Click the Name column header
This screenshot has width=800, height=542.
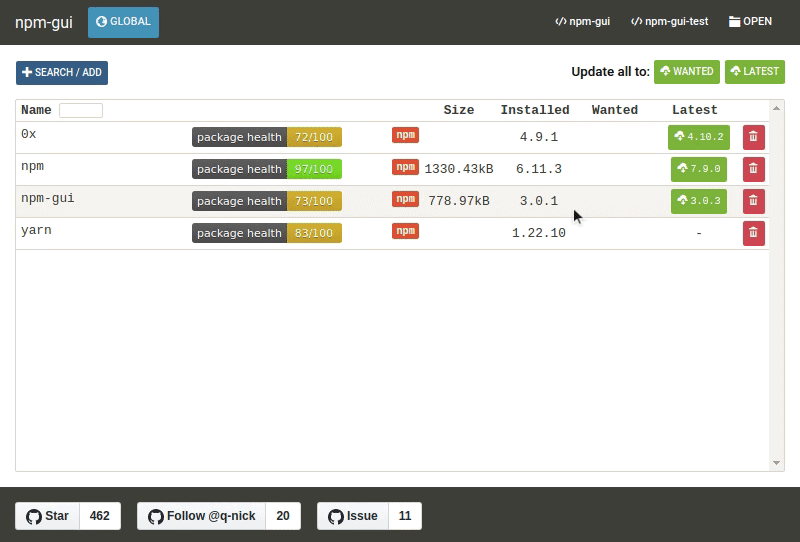[36, 110]
